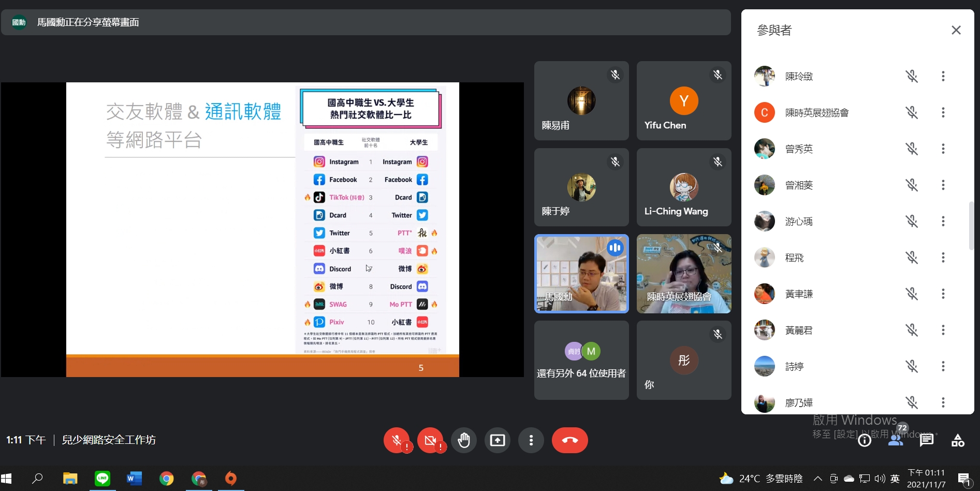Open Windows taskbar search
980x491 pixels.
pyautogui.click(x=37, y=479)
